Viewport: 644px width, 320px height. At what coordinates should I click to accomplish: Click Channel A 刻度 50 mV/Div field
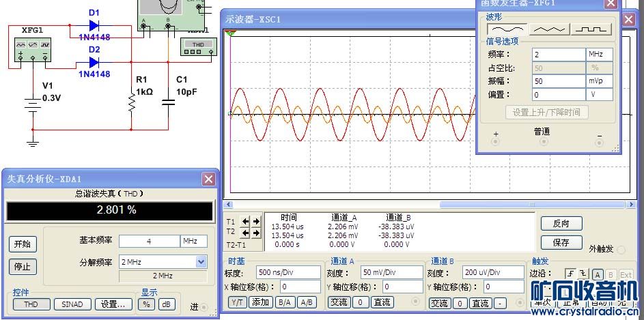(392, 272)
